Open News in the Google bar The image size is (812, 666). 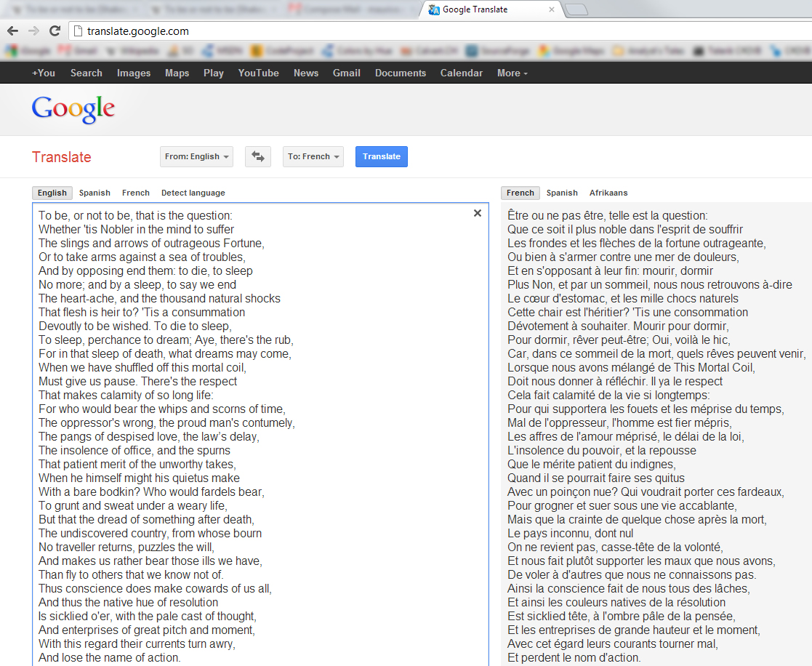tap(306, 73)
